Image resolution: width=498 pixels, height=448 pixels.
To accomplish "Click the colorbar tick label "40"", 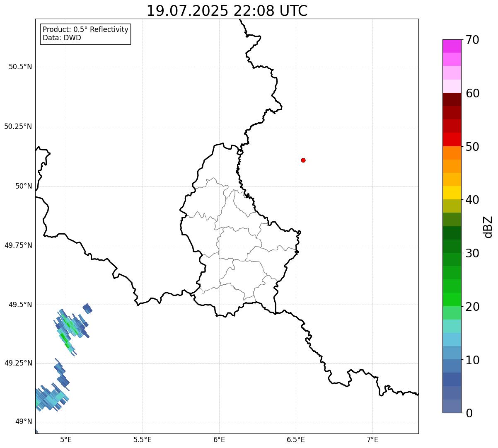I will (472, 200).
